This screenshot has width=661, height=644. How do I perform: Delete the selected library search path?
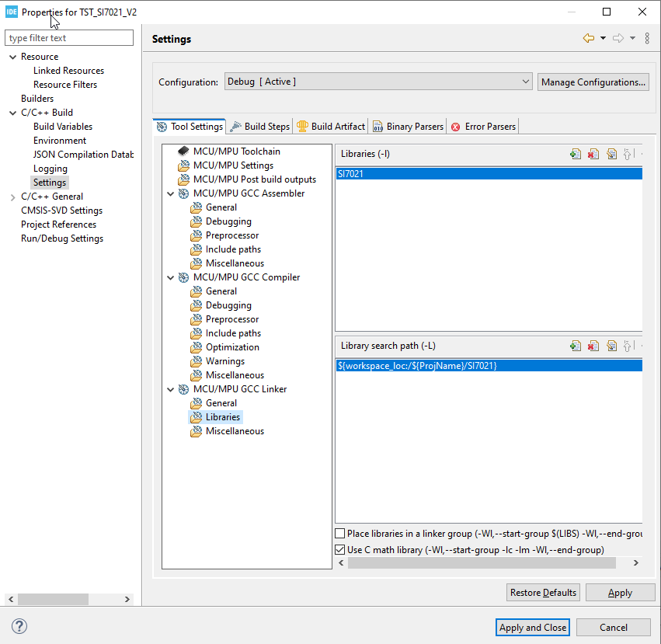coord(593,346)
